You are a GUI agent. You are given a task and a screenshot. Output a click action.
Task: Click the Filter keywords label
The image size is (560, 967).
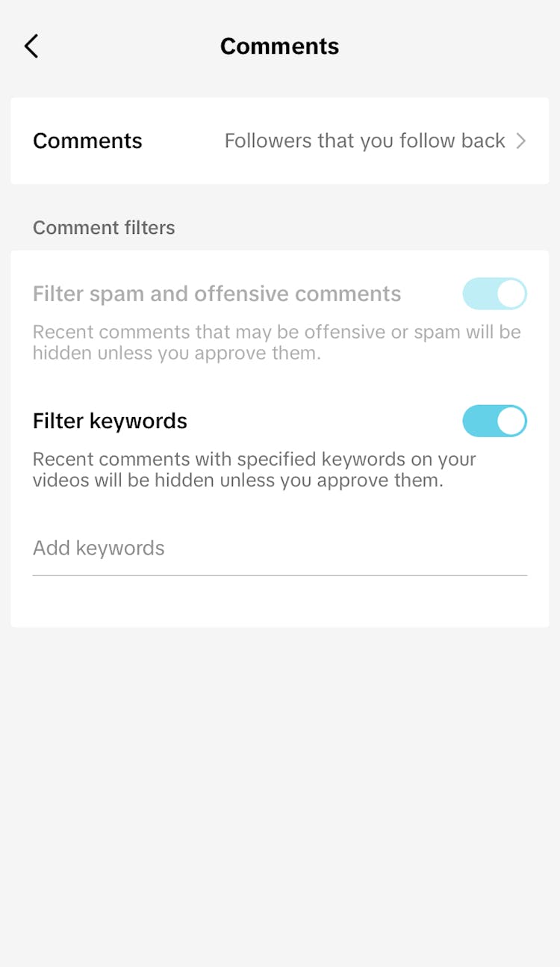[110, 421]
